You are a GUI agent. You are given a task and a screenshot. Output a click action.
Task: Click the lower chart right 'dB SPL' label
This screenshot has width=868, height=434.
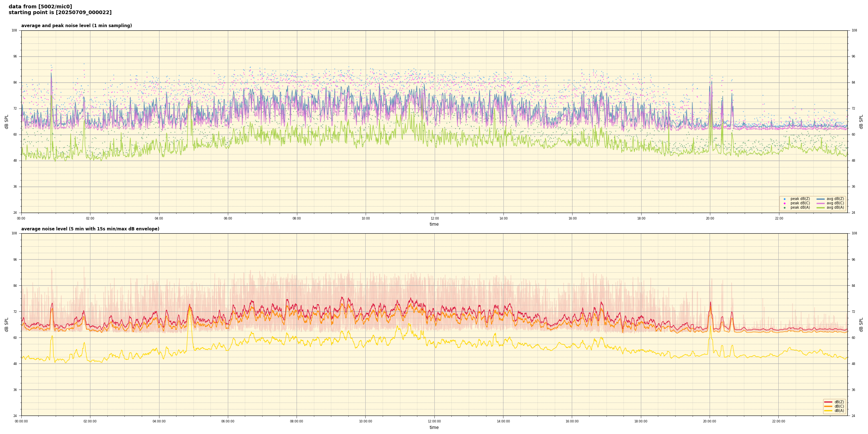coord(861,324)
